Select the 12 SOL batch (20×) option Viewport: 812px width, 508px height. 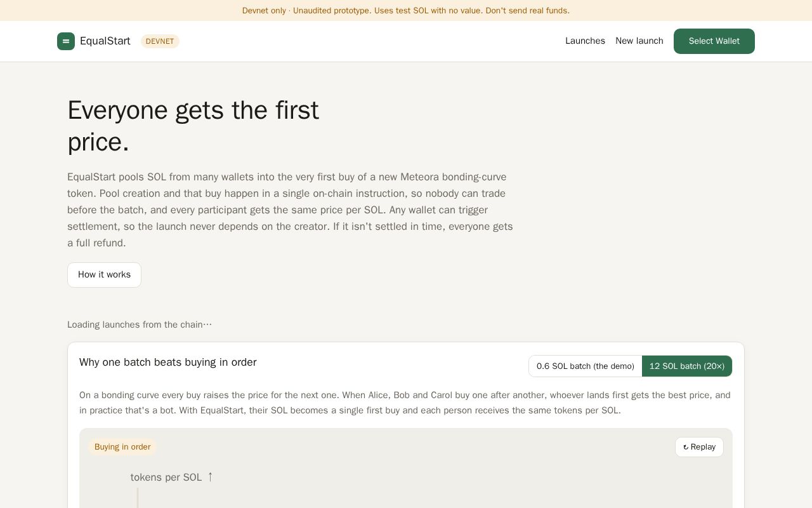687,366
